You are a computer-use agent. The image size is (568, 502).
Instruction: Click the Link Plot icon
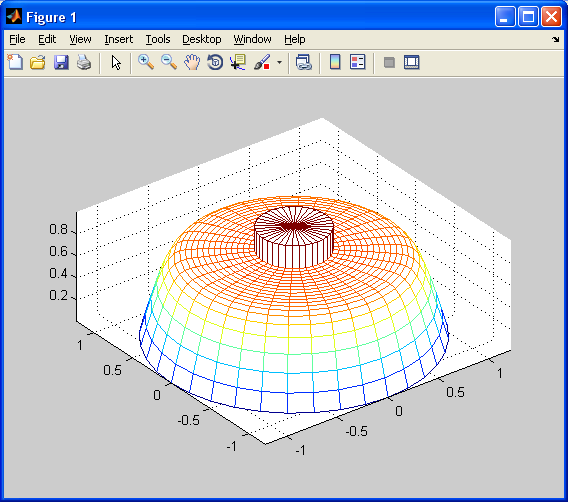tap(304, 63)
